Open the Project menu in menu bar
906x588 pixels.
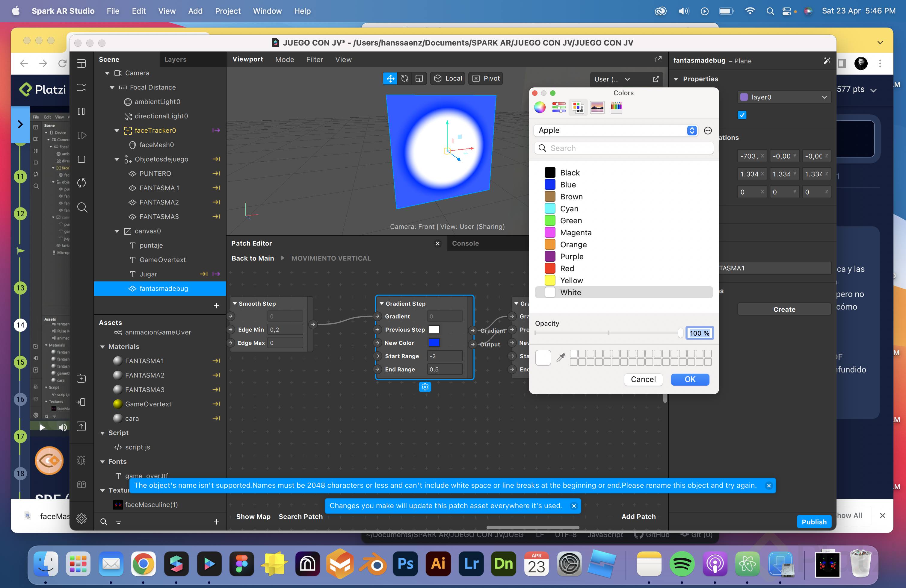pyautogui.click(x=228, y=11)
